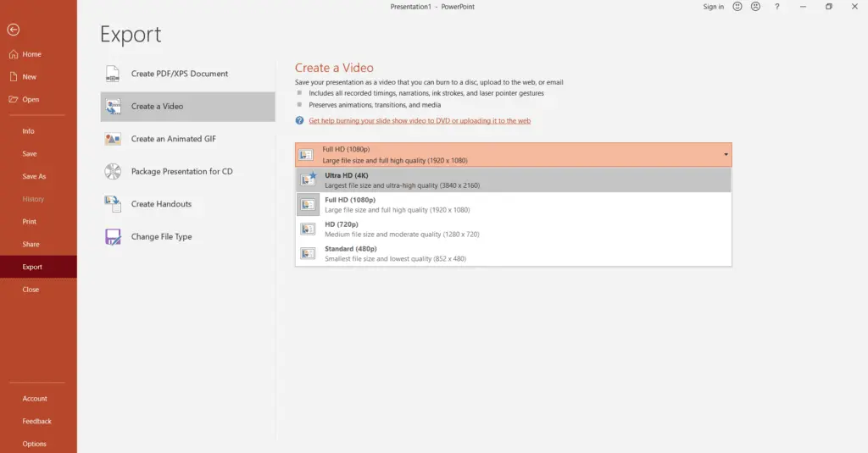Go to Save in the sidebar
This screenshot has height=453, width=868.
click(x=30, y=154)
